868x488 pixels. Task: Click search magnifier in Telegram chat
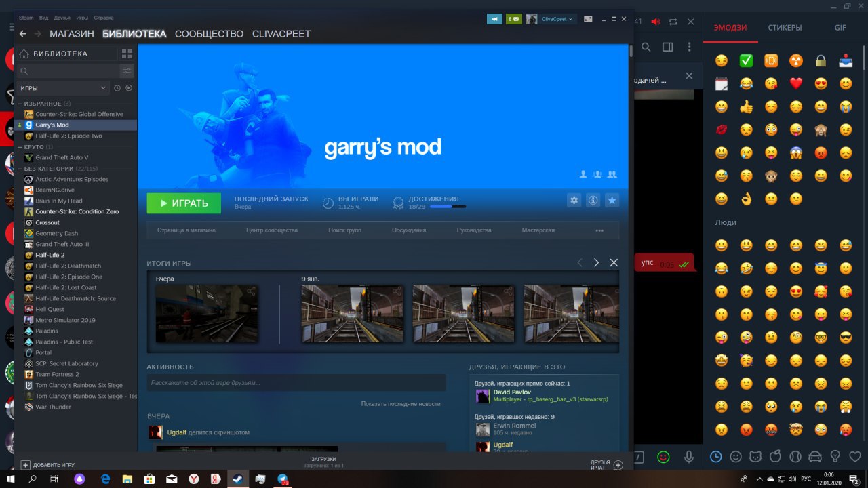tap(646, 47)
